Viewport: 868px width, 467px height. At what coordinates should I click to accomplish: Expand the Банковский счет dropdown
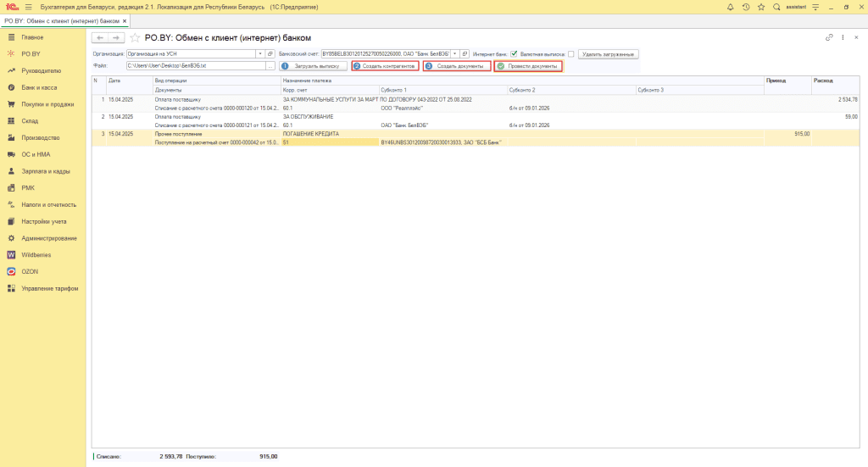point(454,54)
